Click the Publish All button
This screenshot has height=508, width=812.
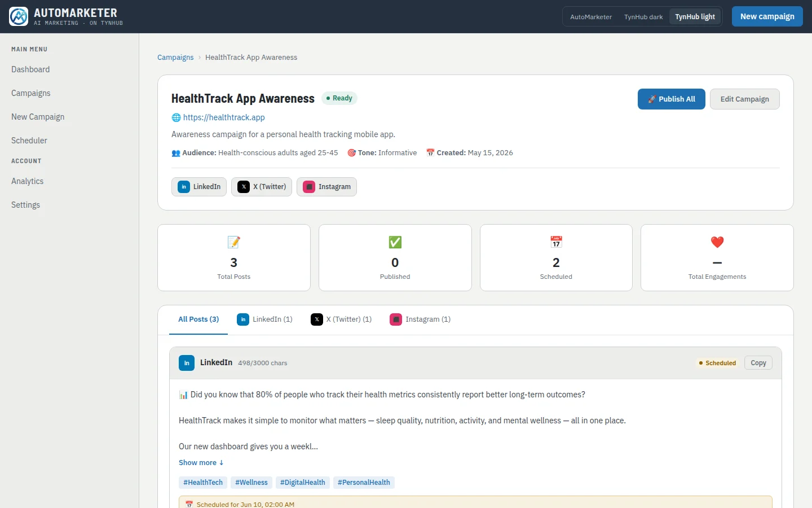pos(671,99)
